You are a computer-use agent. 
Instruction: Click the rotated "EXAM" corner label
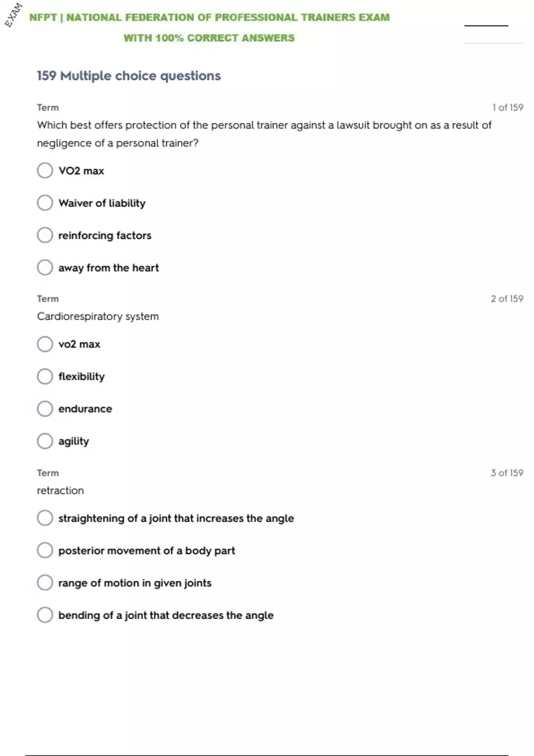[13, 15]
